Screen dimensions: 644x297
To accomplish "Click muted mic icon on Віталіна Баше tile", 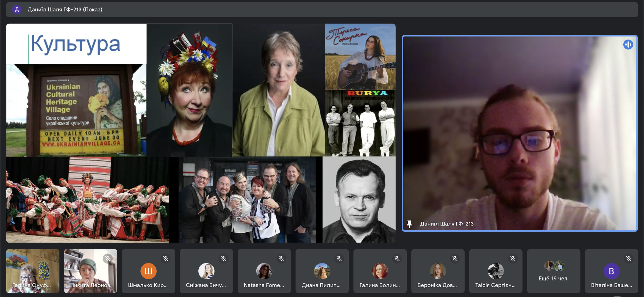I will coord(629,258).
